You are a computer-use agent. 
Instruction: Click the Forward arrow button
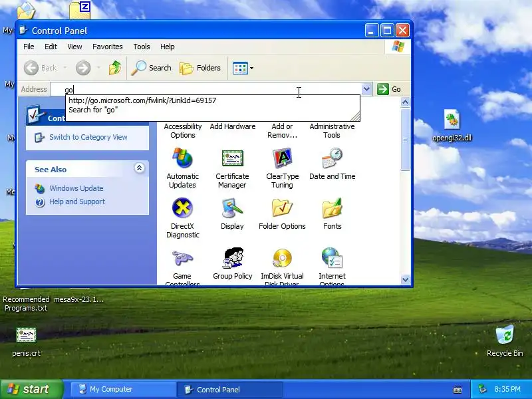coord(82,68)
